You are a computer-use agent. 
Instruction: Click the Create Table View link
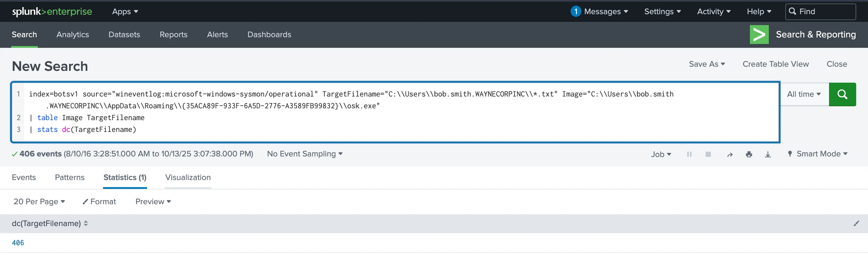coord(775,64)
